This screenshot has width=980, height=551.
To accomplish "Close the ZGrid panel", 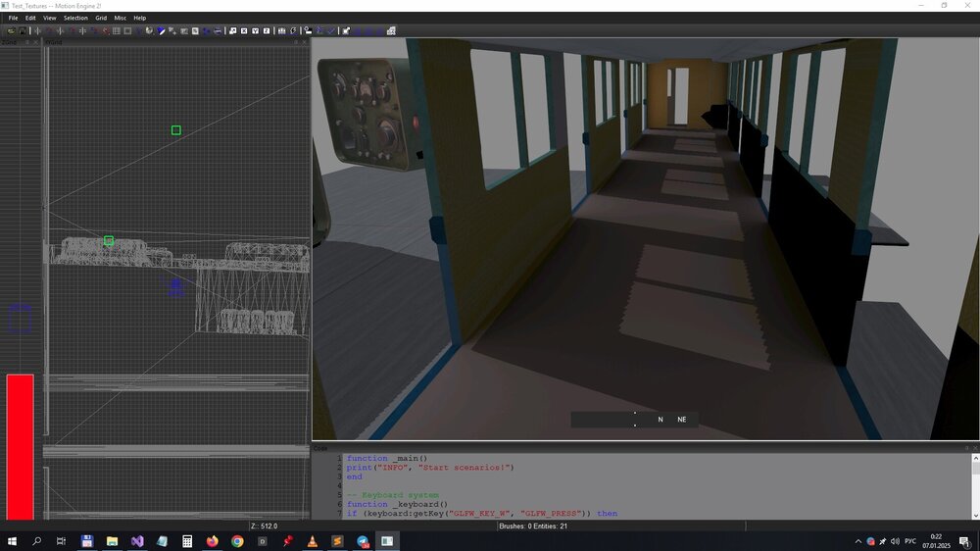I will coord(35,42).
